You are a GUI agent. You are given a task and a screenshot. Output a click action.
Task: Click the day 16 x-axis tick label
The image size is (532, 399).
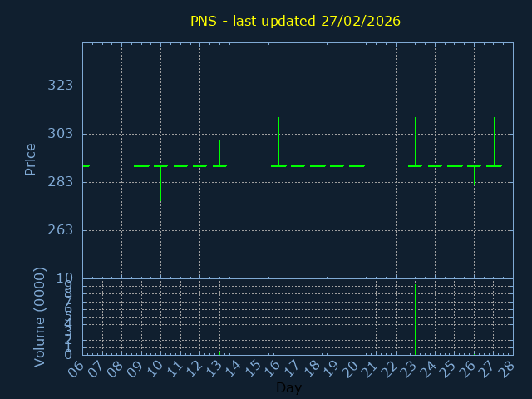[x=273, y=369]
